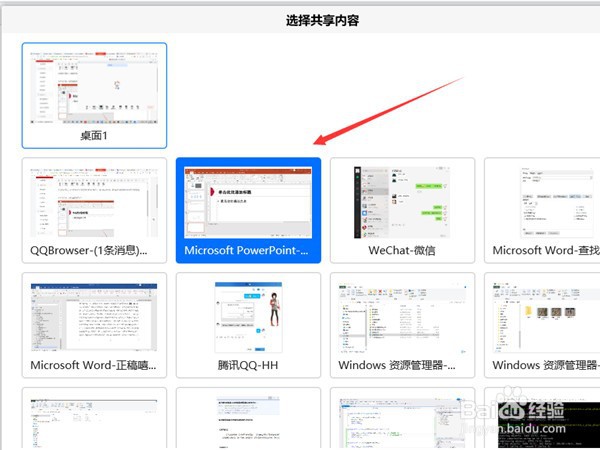This screenshot has width=600, height=450.
Task: Select the 桌面1 screen thumbnail
Action: tap(94, 95)
